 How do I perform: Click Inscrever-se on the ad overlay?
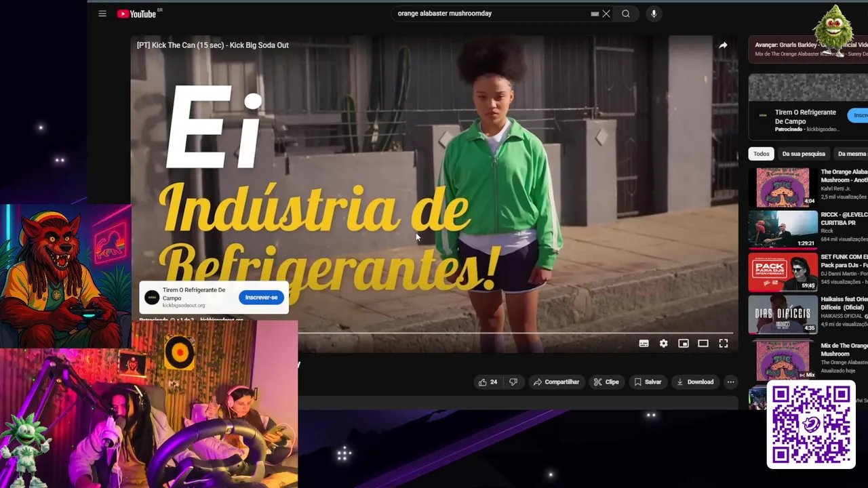pyautogui.click(x=261, y=298)
